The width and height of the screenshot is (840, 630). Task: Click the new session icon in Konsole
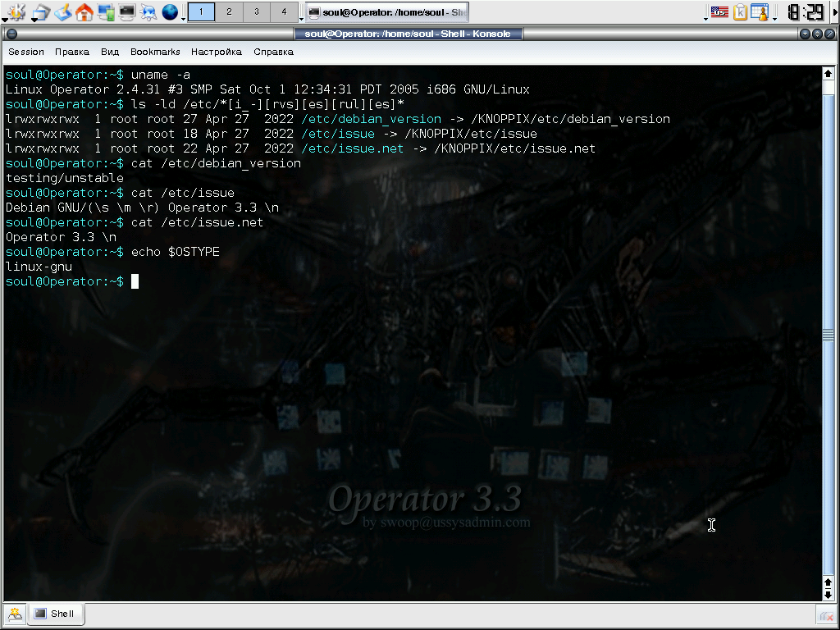tap(15, 614)
